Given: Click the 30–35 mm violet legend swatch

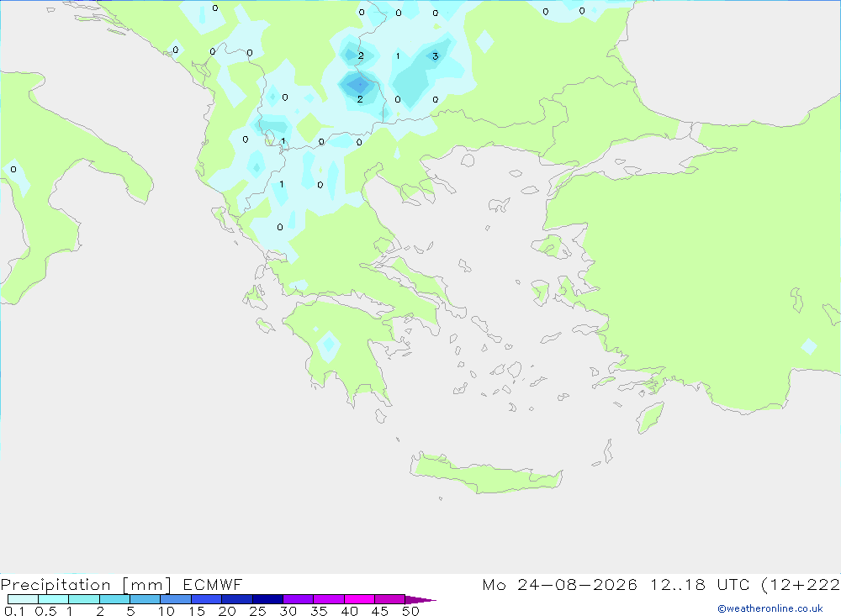Looking at the screenshot, I should click(299, 599).
